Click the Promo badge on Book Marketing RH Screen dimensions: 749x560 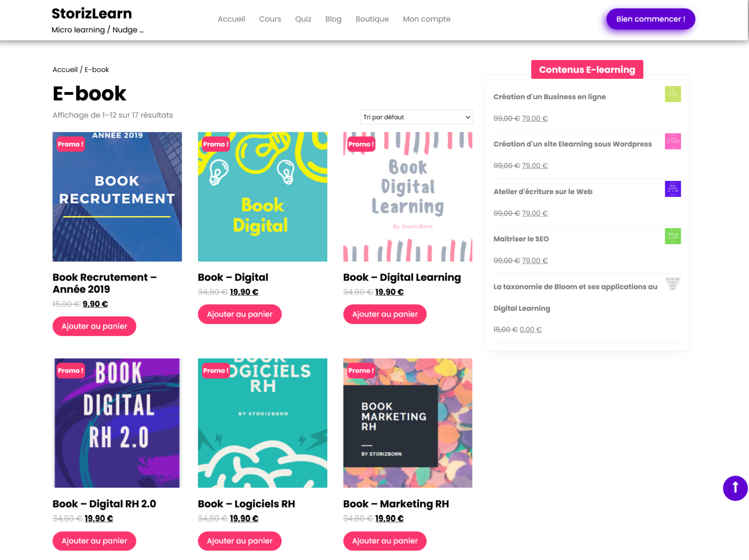coord(361,371)
